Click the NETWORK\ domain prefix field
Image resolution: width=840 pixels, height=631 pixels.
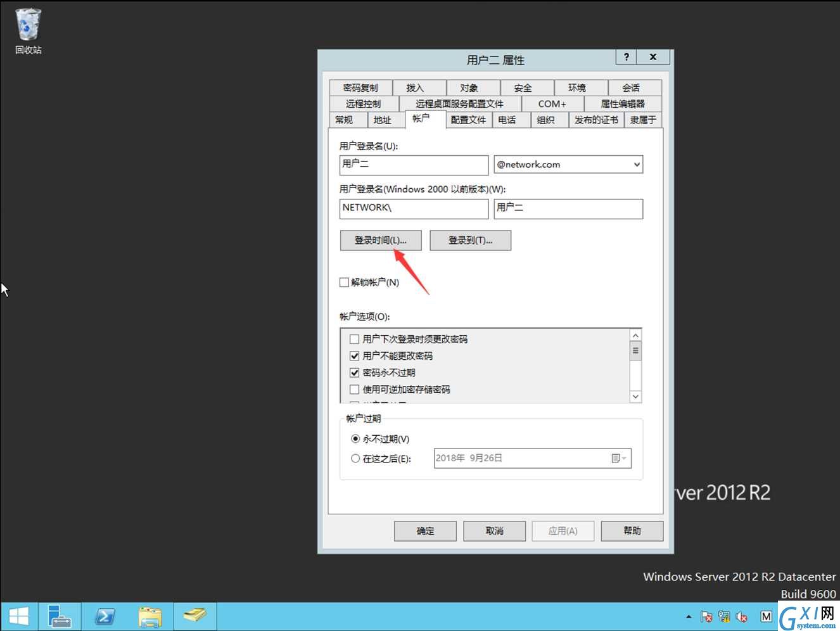(414, 208)
